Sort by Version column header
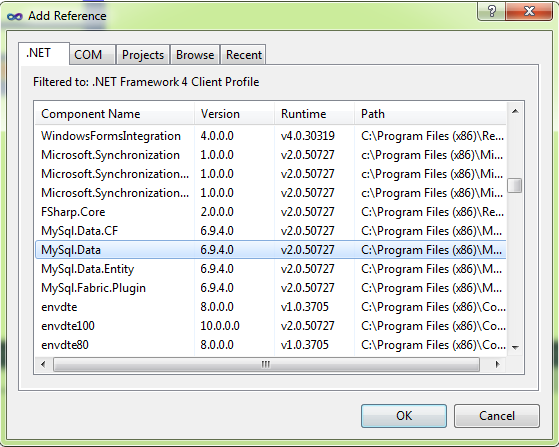Image resolution: width=559 pixels, height=447 pixels. point(235,114)
